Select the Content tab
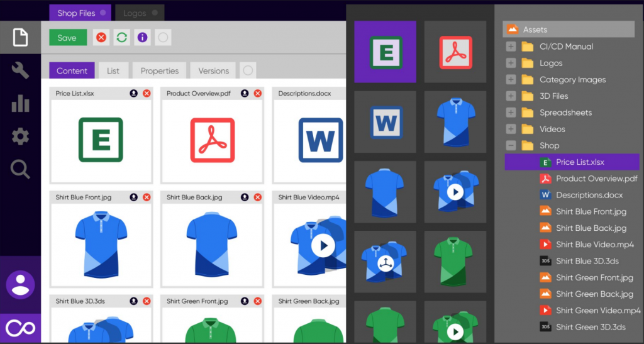Image resolution: width=644 pixels, height=344 pixels. coord(72,70)
